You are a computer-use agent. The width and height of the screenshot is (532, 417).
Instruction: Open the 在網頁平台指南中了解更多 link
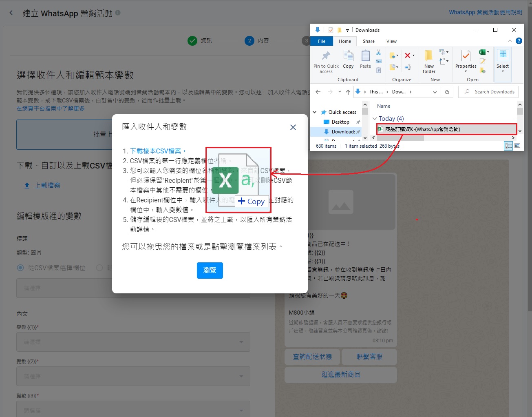51,109
